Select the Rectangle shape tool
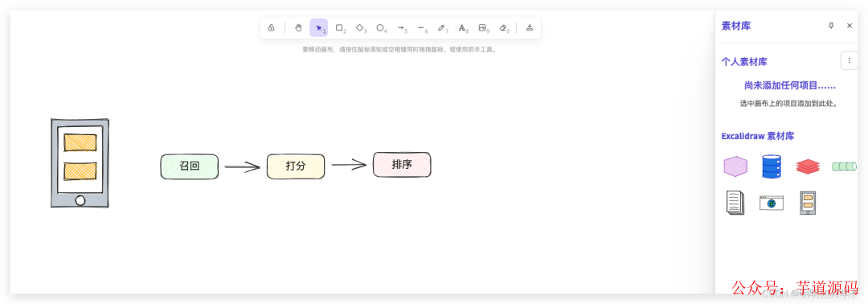 coord(340,27)
